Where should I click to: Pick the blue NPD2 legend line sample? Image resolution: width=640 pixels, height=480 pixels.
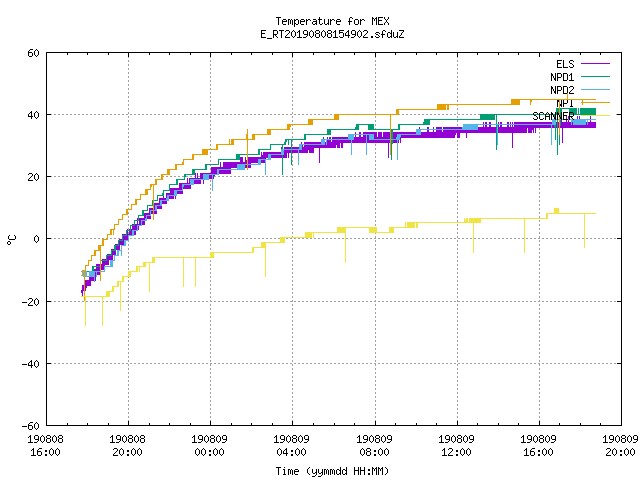point(596,89)
